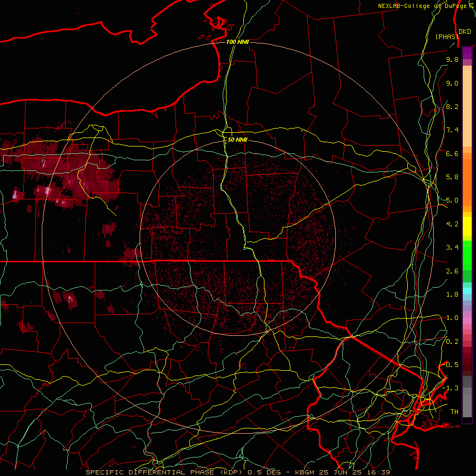Click the 4.2 scale value
The height and width of the screenshot is (476, 476).
452,224
